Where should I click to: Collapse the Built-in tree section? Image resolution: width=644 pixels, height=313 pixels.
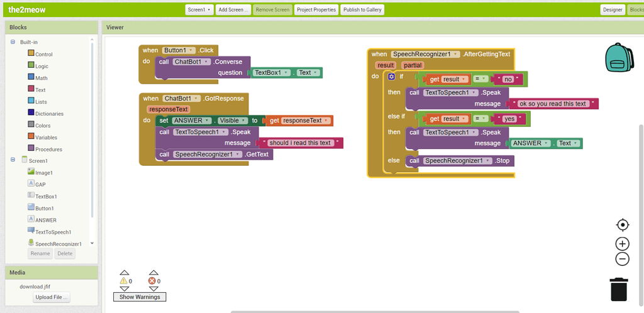[13, 42]
